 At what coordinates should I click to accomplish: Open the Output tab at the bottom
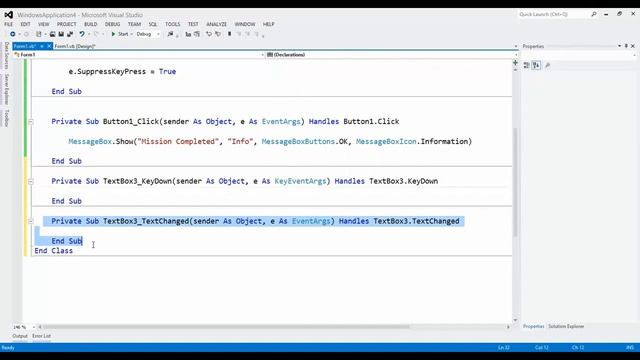tap(20, 336)
